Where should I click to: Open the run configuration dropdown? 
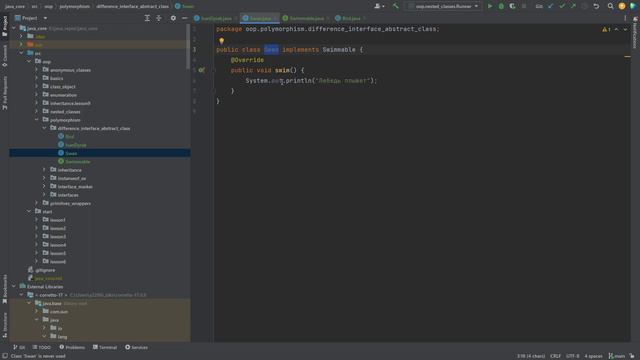444,6
